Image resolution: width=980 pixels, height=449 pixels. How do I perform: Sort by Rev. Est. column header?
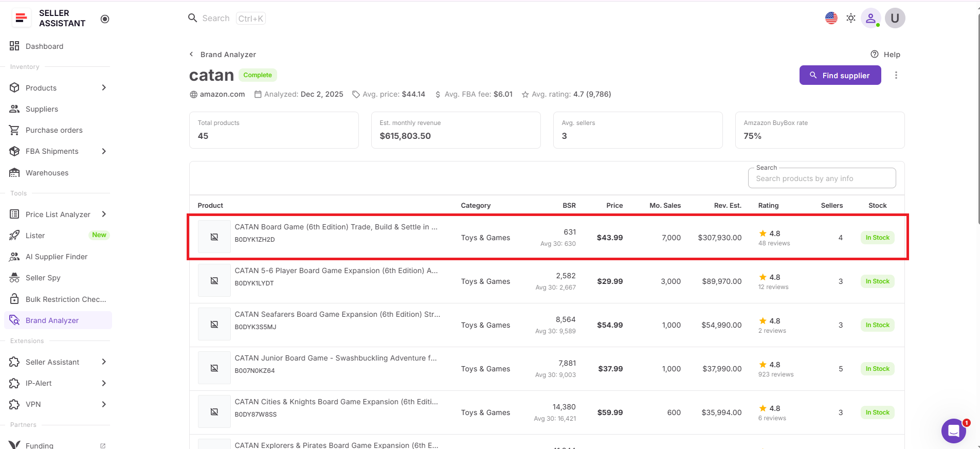728,205
